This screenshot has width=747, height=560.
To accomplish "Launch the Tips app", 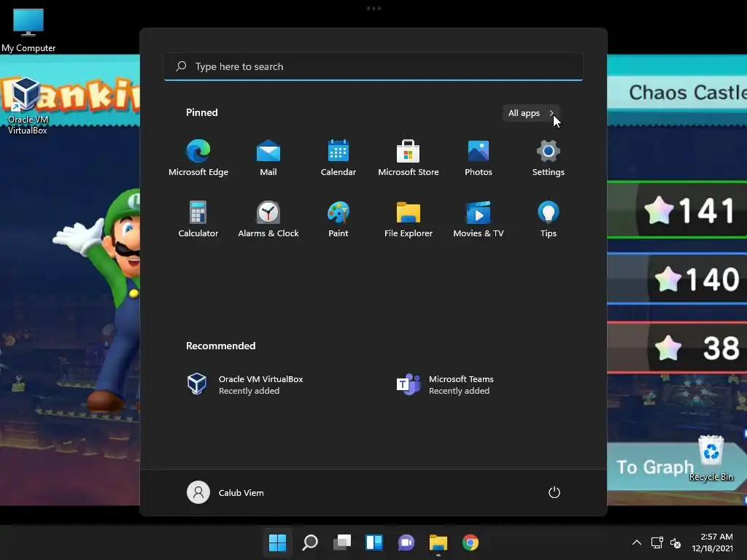I will 549,219.
